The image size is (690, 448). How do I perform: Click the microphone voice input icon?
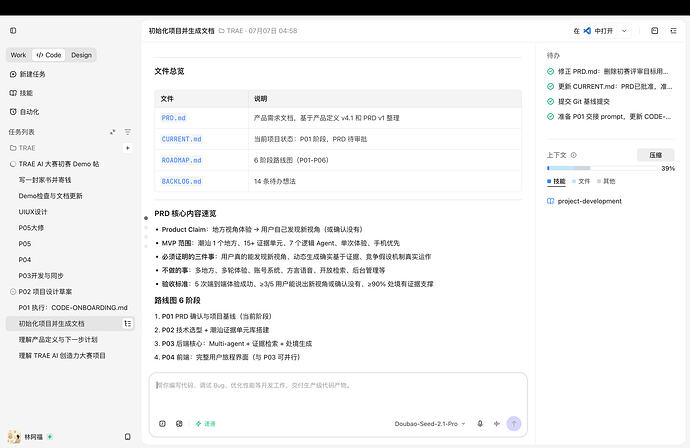tap(480, 423)
